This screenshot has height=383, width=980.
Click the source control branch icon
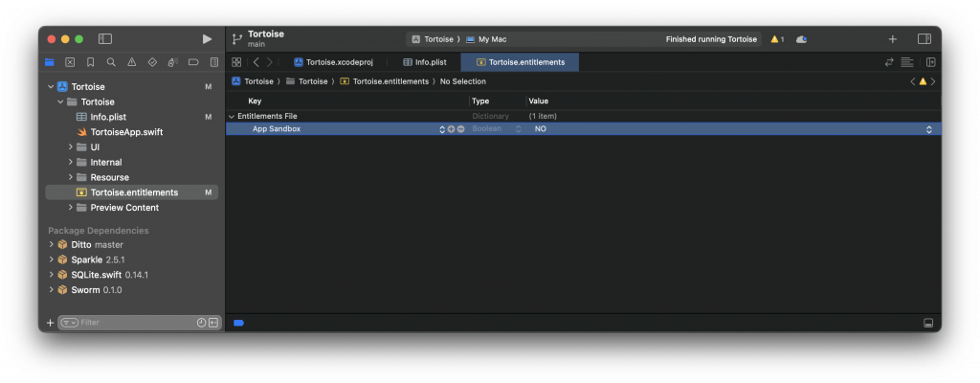pyautogui.click(x=237, y=39)
